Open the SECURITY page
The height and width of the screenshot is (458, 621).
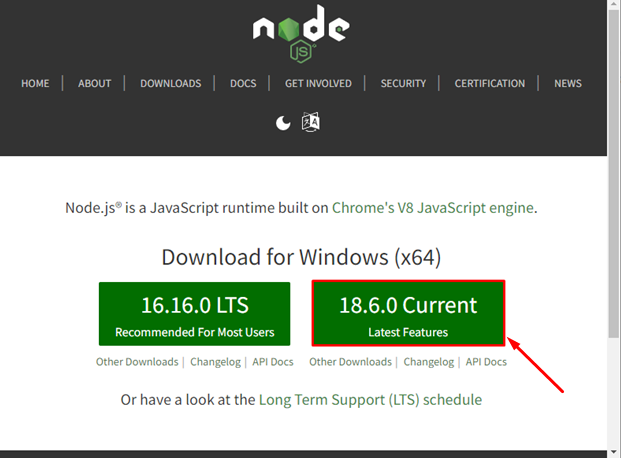click(x=403, y=84)
